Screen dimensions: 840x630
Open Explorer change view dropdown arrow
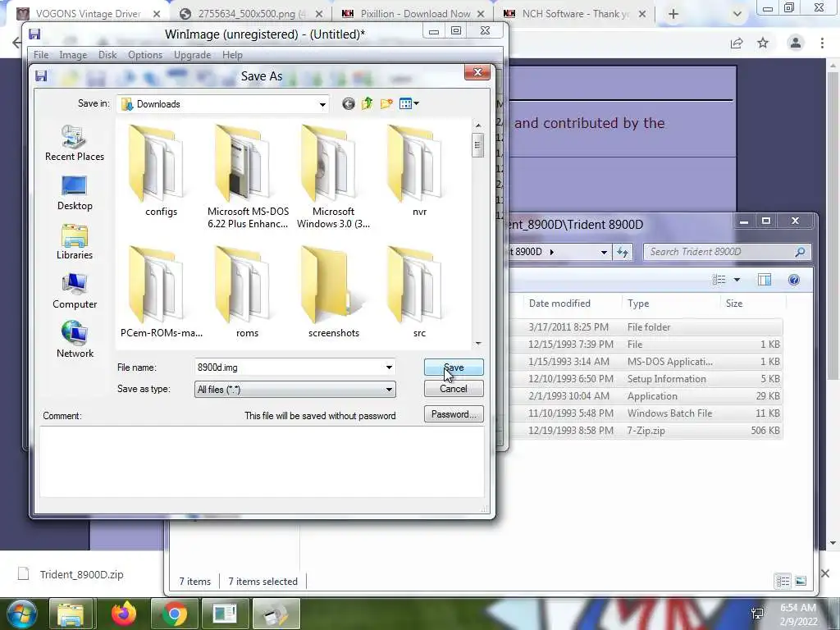point(737,280)
